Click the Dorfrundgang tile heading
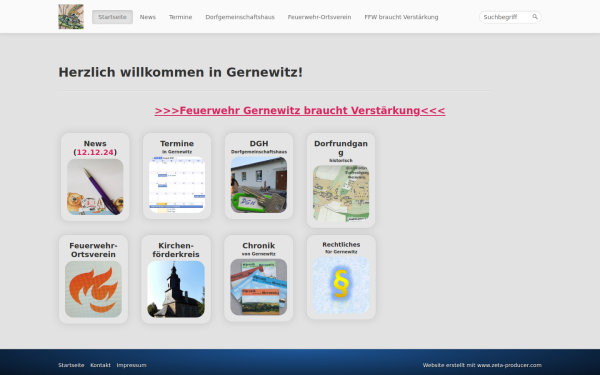The image size is (600, 375). [x=341, y=148]
